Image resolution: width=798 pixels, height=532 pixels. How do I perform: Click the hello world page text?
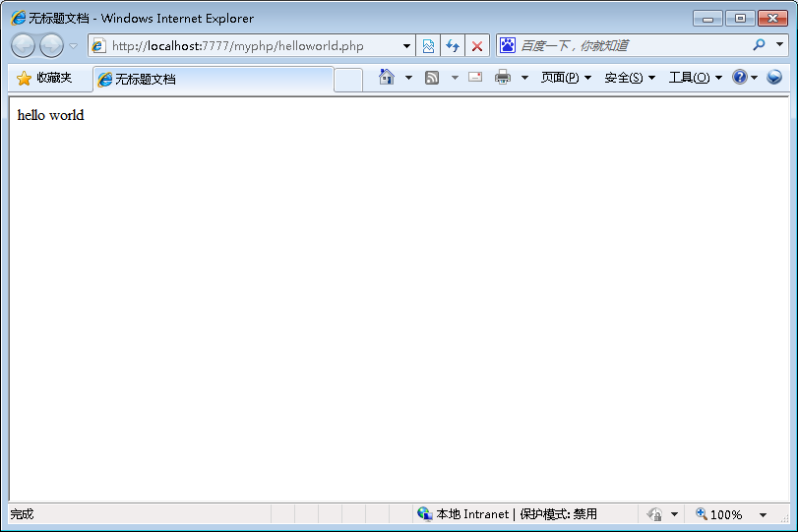coord(50,115)
